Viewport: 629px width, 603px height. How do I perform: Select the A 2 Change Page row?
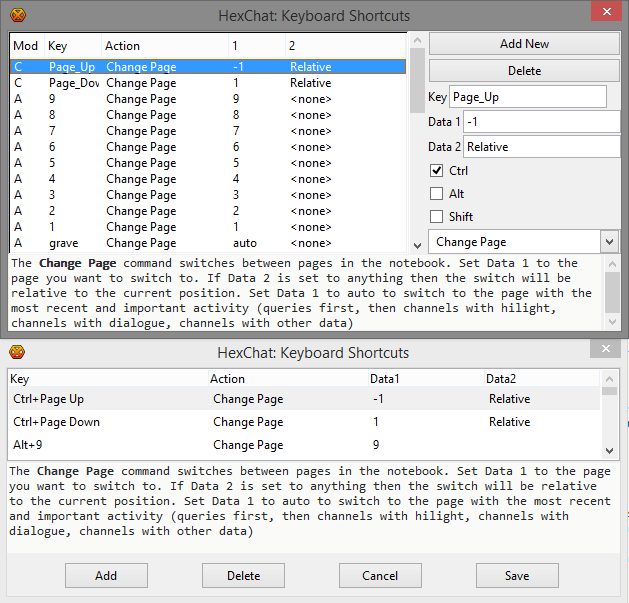click(208, 211)
